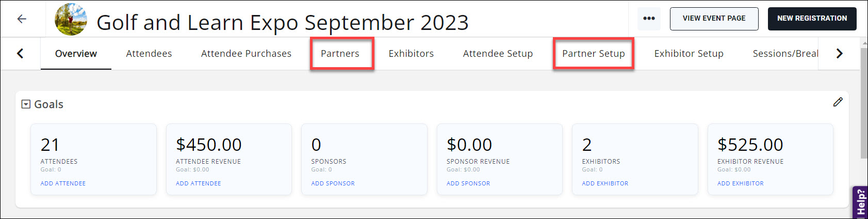
Task: Click the back arrow icon
Action: click(22, 19)
